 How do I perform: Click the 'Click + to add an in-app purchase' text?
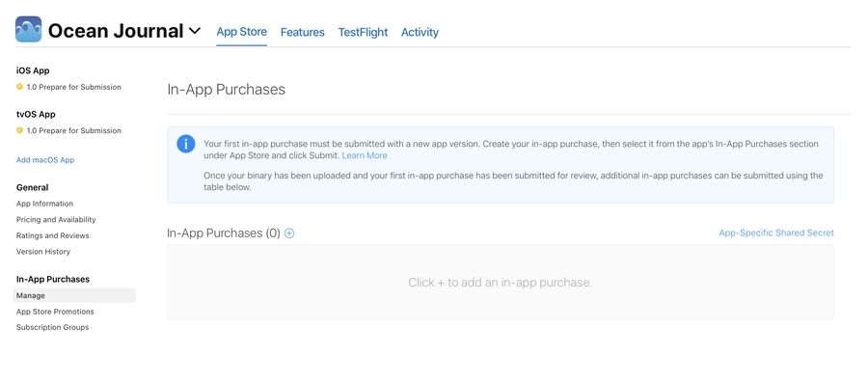(500, 283)
